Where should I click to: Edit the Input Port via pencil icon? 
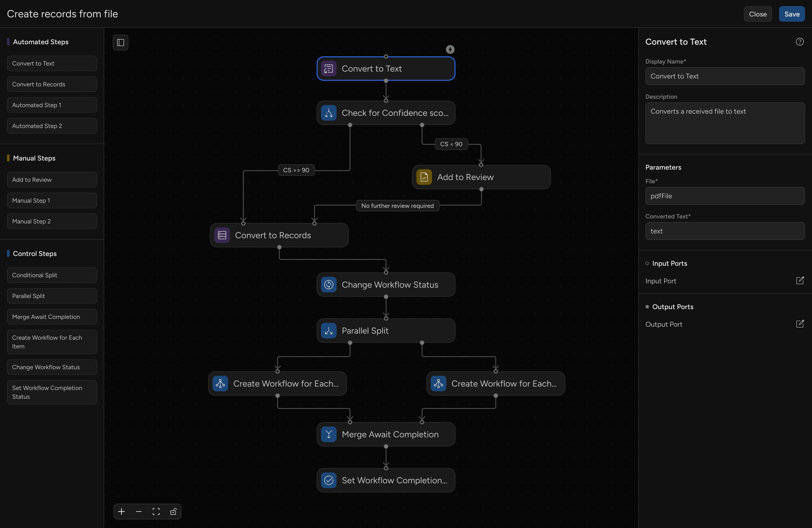[x=800, y=280]
